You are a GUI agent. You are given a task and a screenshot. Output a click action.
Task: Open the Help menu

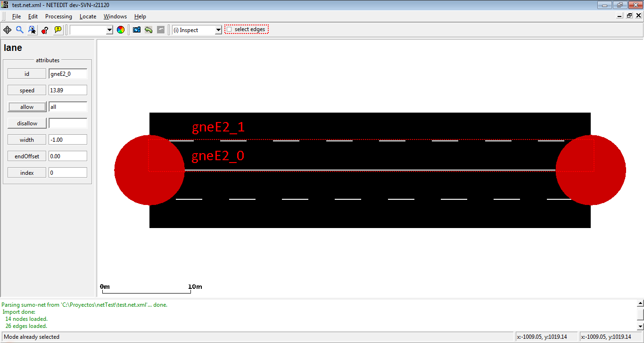(140, 16)
